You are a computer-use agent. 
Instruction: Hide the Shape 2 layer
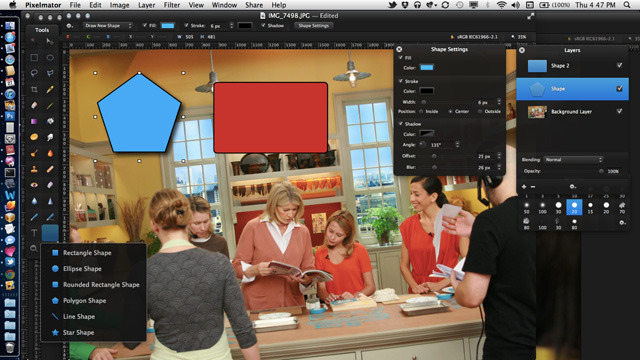[x=620, y=65]
